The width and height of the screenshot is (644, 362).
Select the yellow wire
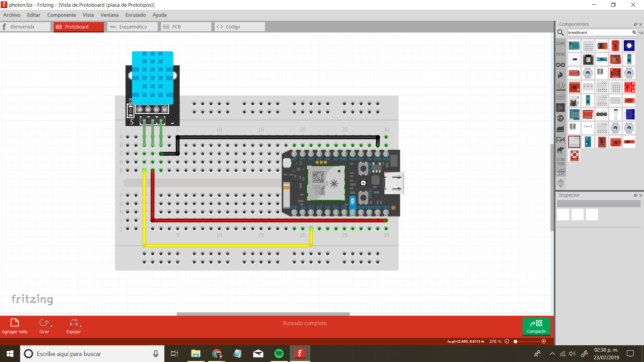click(228, 245)
